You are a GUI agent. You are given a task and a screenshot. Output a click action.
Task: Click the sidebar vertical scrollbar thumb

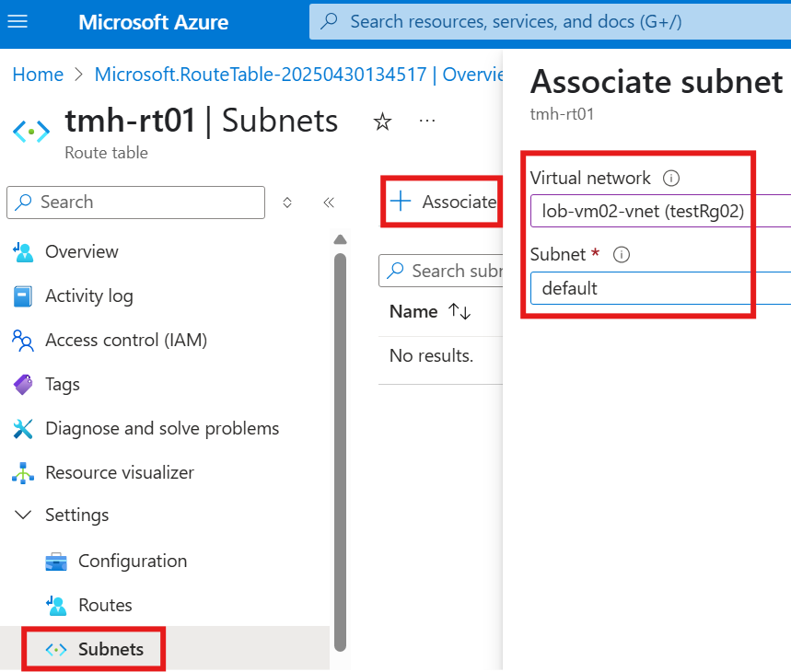(x=340, y=452)
